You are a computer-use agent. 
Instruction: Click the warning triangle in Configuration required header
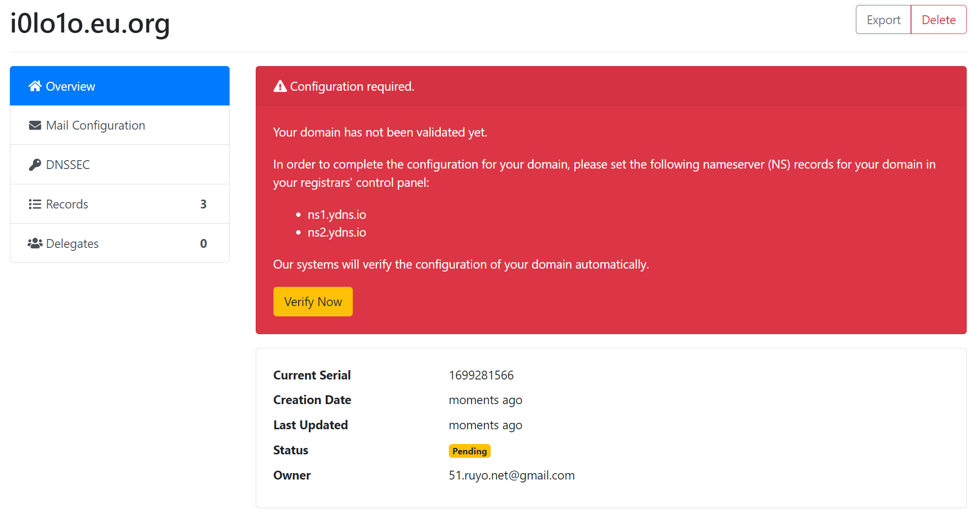(x=280, y=86)
